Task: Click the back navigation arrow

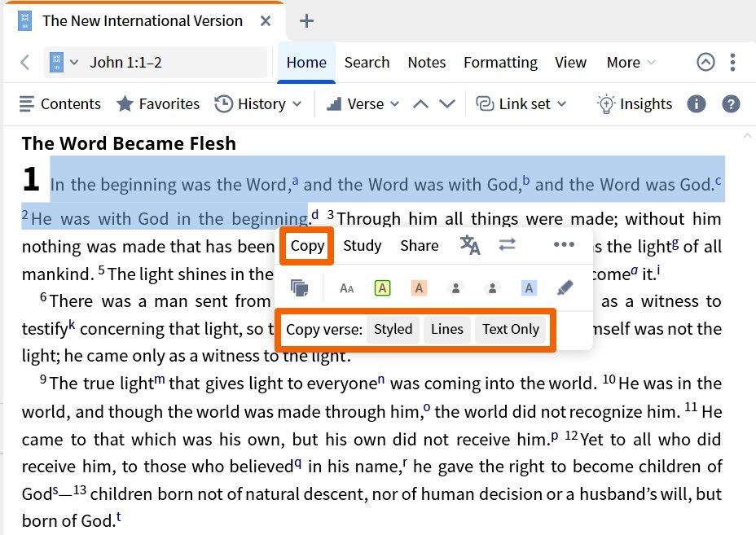Action: 25,62
